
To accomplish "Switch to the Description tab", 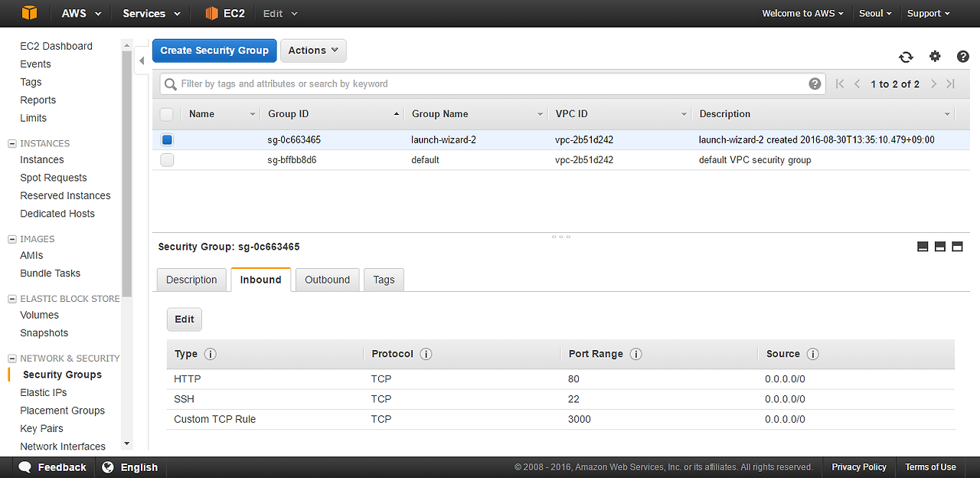I will point(191,280).
